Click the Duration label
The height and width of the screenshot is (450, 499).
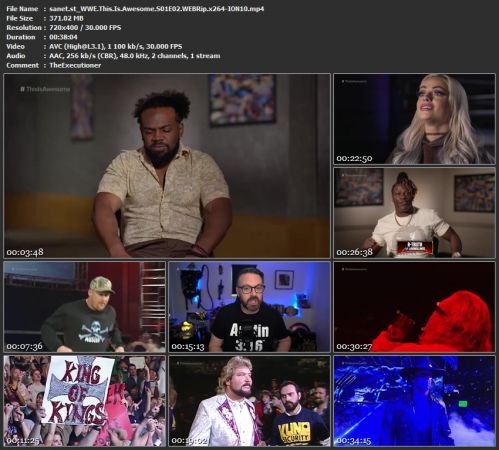[x=21, y=37]
